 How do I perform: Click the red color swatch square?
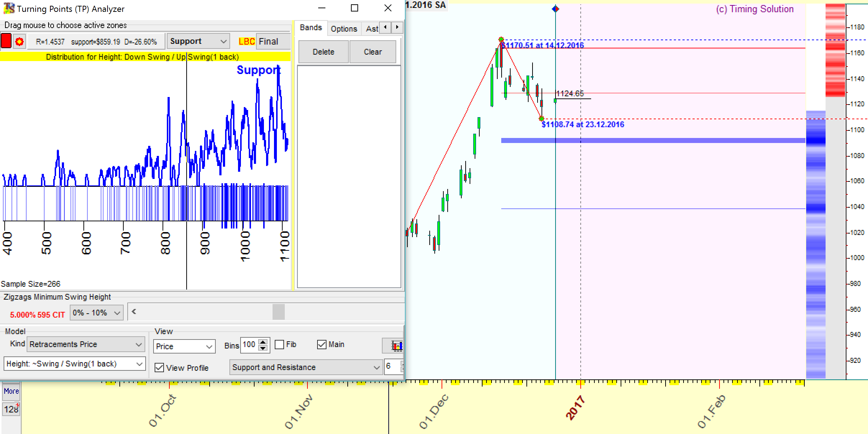[6, 41]
